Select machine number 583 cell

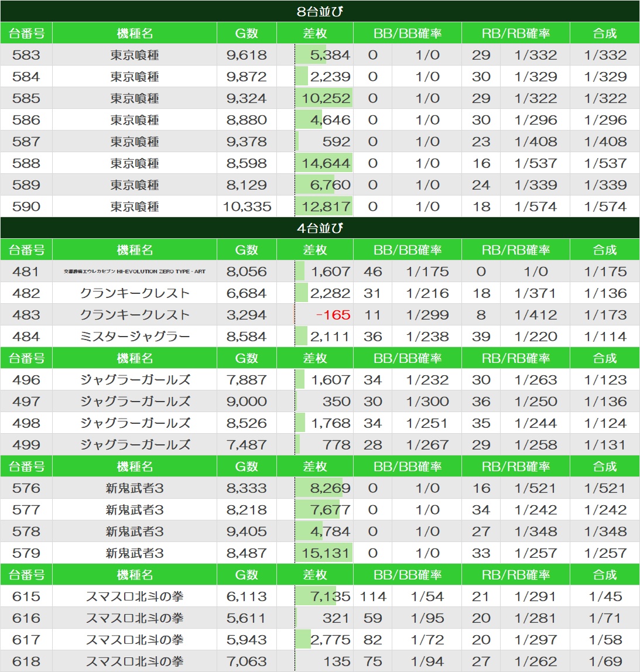pos(26,55)
